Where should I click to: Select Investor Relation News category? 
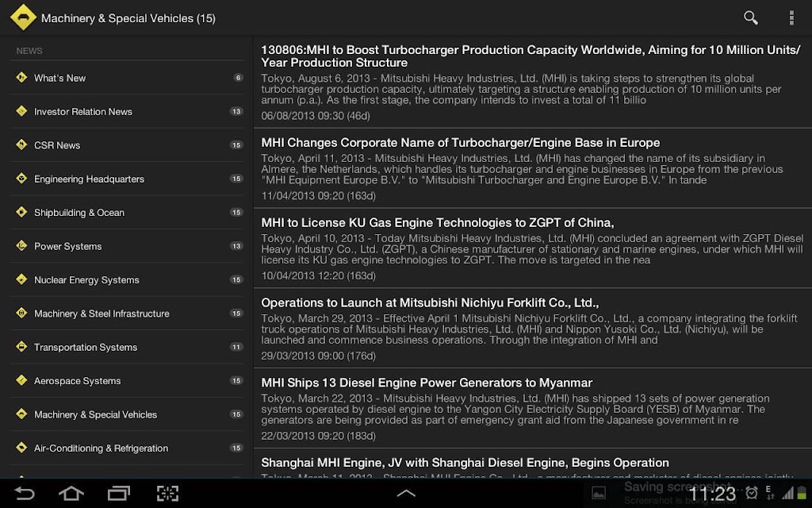tap(127, 111)
